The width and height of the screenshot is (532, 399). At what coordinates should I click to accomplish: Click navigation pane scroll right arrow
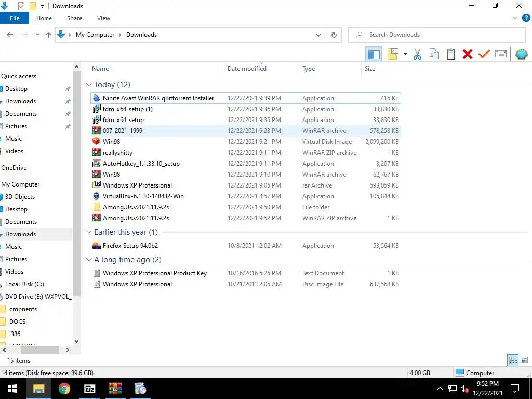point(68,350)
